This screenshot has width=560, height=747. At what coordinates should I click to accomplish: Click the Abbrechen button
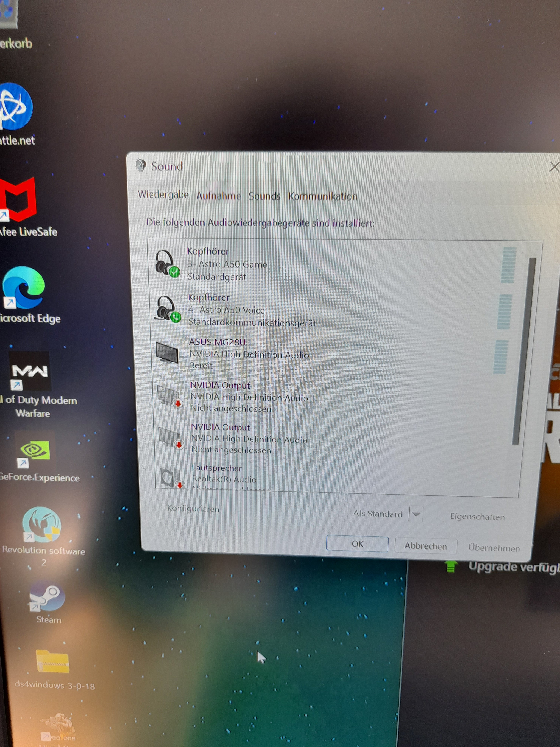click(425, 546)
